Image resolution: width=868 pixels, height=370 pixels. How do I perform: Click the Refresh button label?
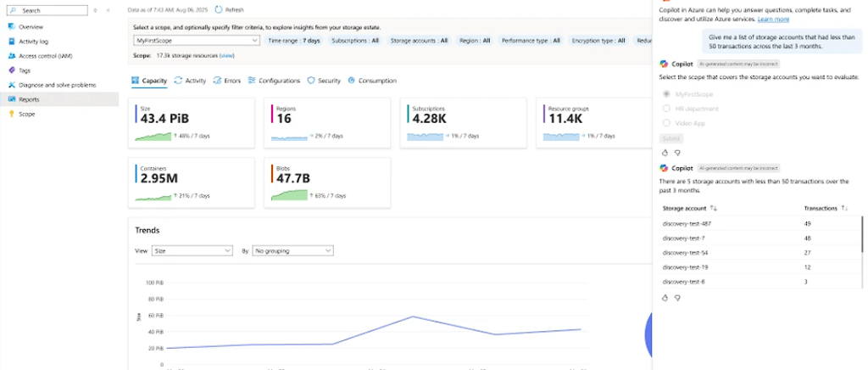(234, 9)
